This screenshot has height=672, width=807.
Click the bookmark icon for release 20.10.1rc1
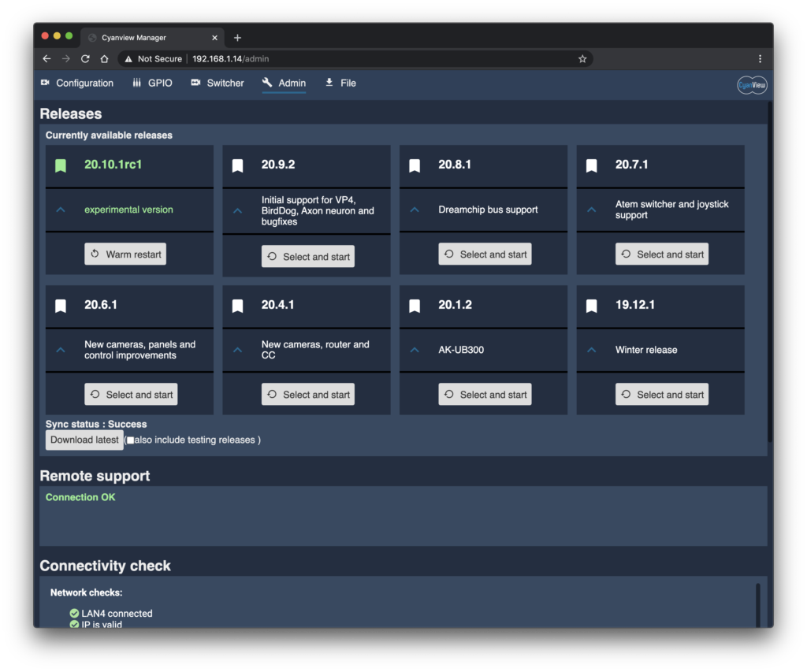[61, 165]
